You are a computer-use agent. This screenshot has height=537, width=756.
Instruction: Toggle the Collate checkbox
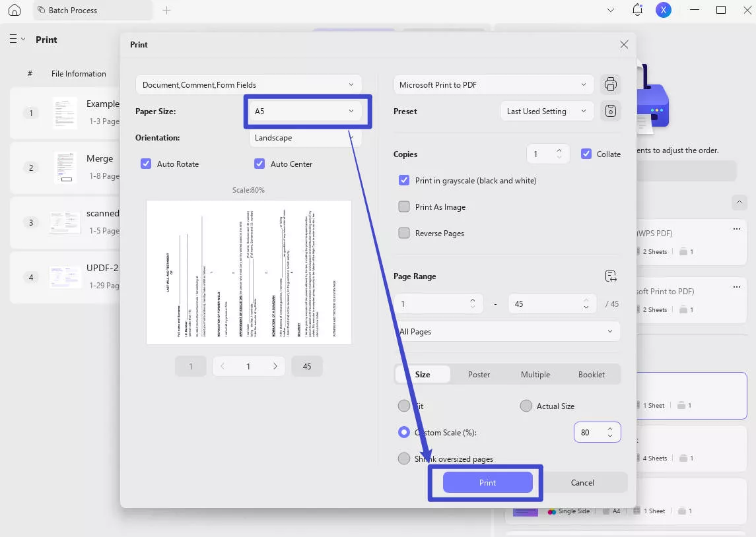[x=586, y=154]
